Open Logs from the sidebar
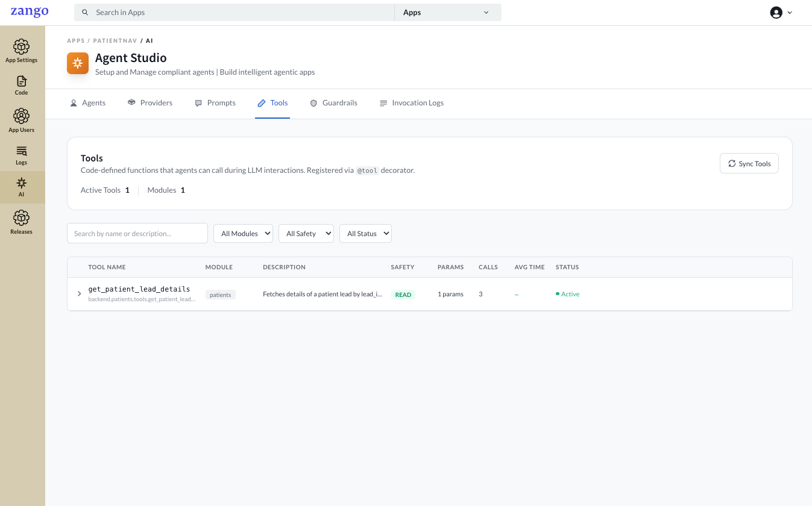The height and width of the screenshot is (506, 812). point(22,155)
